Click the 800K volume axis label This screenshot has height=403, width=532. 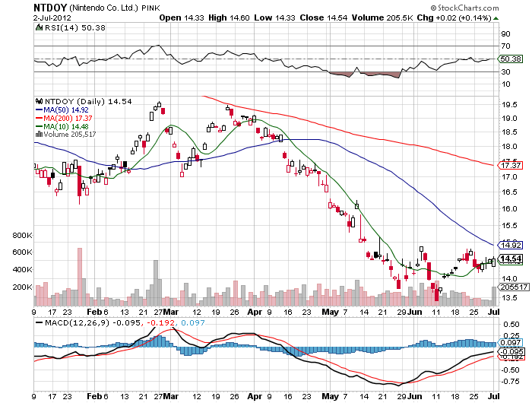pyautogui.click(x=22, y=235)
